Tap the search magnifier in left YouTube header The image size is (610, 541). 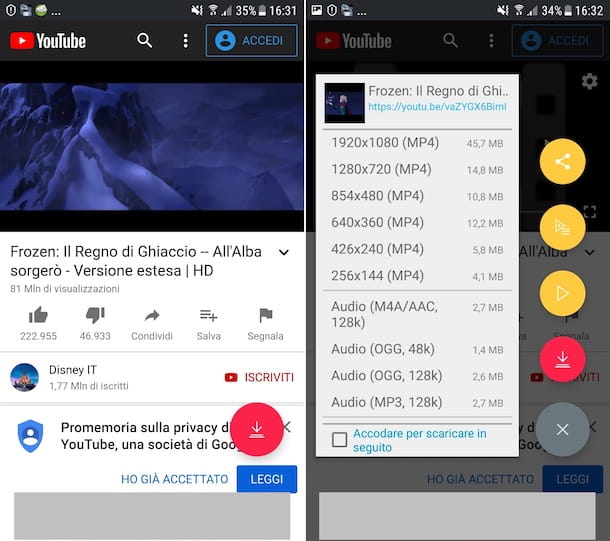145,41
